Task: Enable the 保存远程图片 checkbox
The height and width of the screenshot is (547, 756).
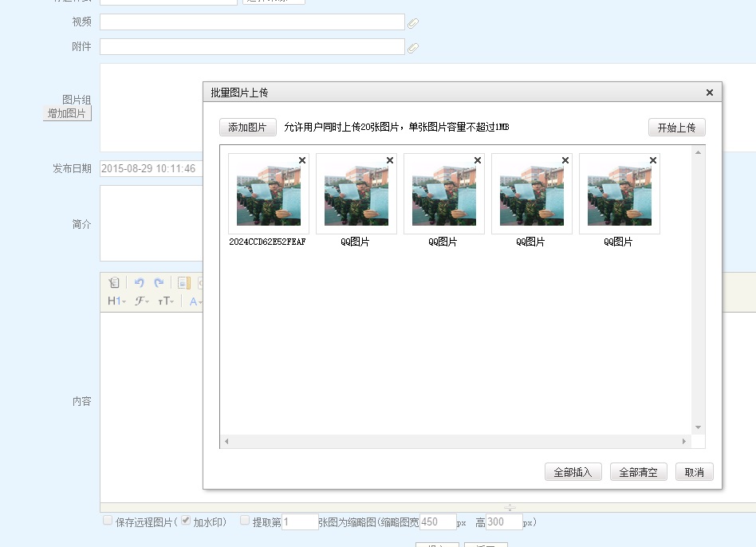Action: coord(108,521)
